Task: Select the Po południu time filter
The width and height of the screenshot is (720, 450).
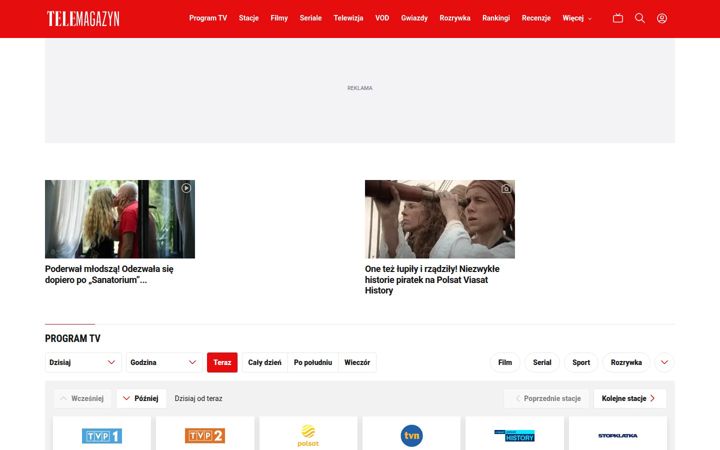Action: tap(313, 362)
